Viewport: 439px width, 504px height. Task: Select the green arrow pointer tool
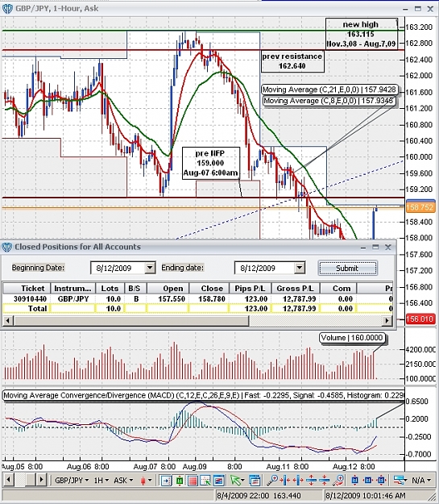(x=235, y=481)
